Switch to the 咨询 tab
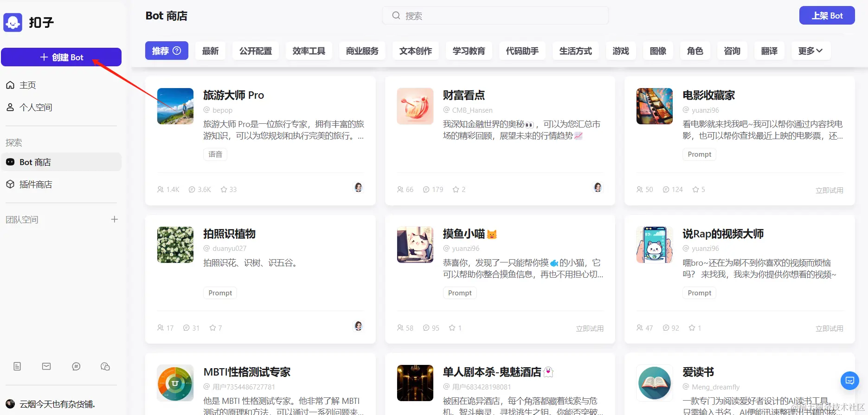Screen dimensions: 868x415 click(x=732, y=51)
